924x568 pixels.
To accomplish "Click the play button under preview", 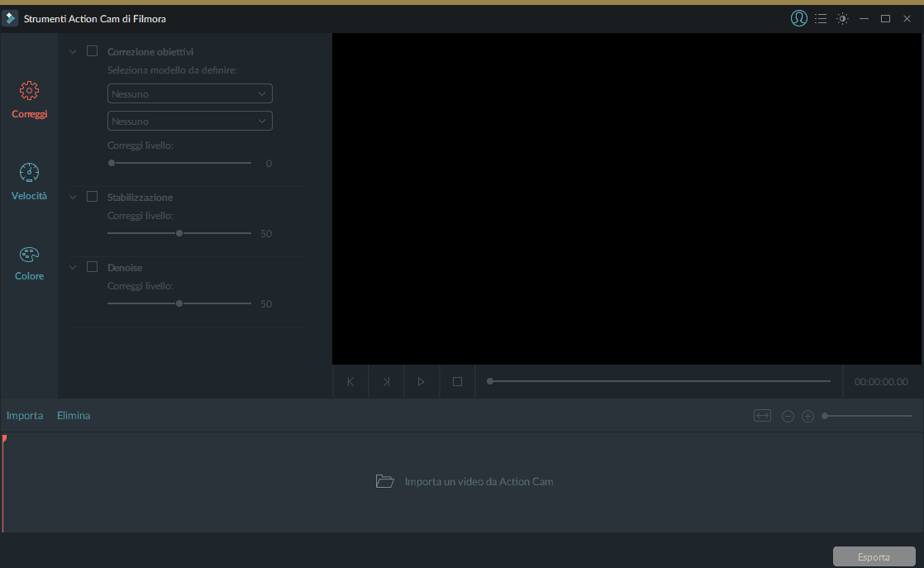I will tap(422, 382).
